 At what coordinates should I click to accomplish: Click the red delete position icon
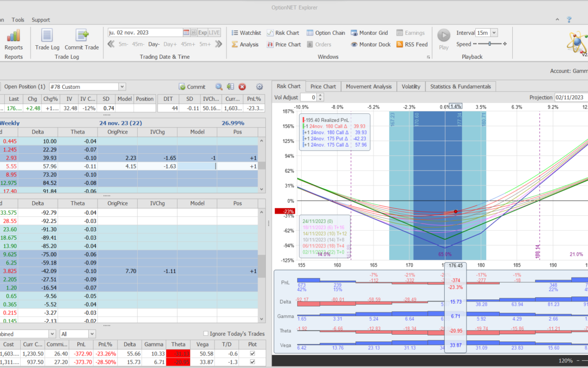242,87
